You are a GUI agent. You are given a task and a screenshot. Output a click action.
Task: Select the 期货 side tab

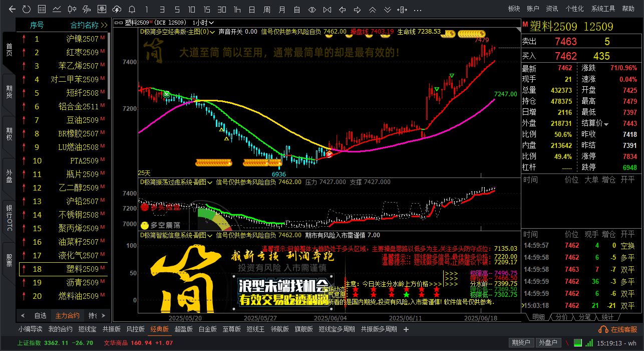pyautogui.click(x=9, y=92)
